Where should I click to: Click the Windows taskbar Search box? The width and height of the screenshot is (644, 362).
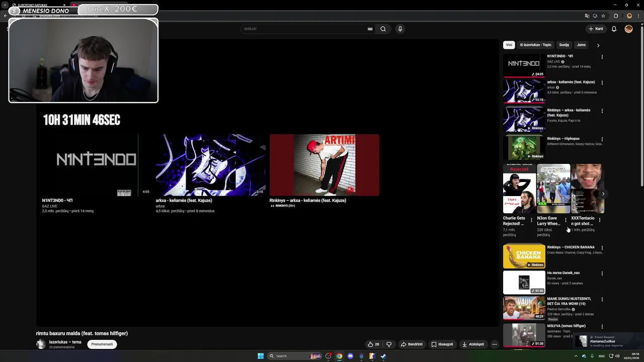[x=294, y=356]
